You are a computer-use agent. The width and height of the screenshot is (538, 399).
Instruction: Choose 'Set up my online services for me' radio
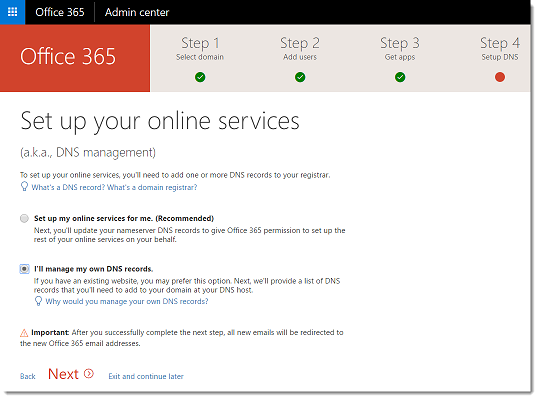(24, 218)
